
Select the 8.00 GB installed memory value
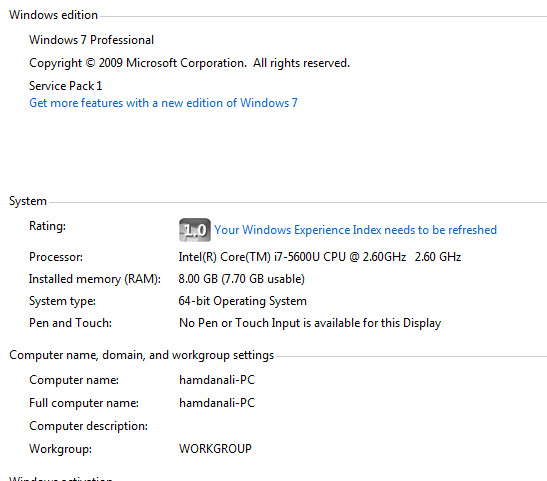[242, 279]
